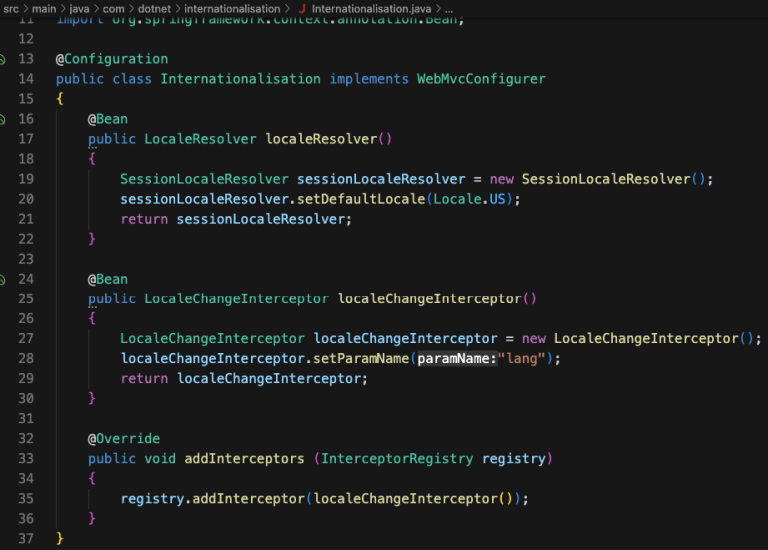Click the Spring bean icon beside line 16
The height and width of the screenshot is (550, 768).
click(x=3, y=119)
